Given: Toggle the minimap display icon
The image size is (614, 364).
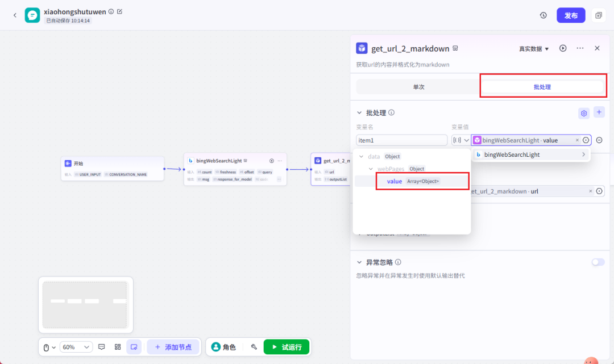Looking at the screenshot, I should (x=134, y=347).
